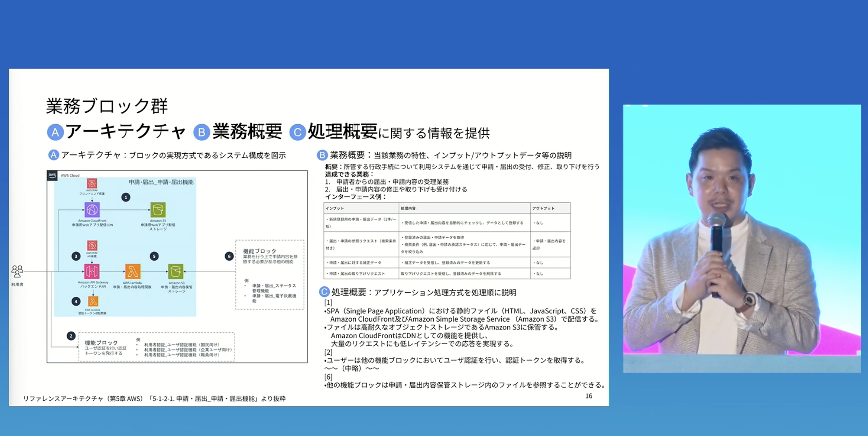Click the Amazon API Gateway icon
Viewport: 868px width, 436px height.
pos(92,271)
